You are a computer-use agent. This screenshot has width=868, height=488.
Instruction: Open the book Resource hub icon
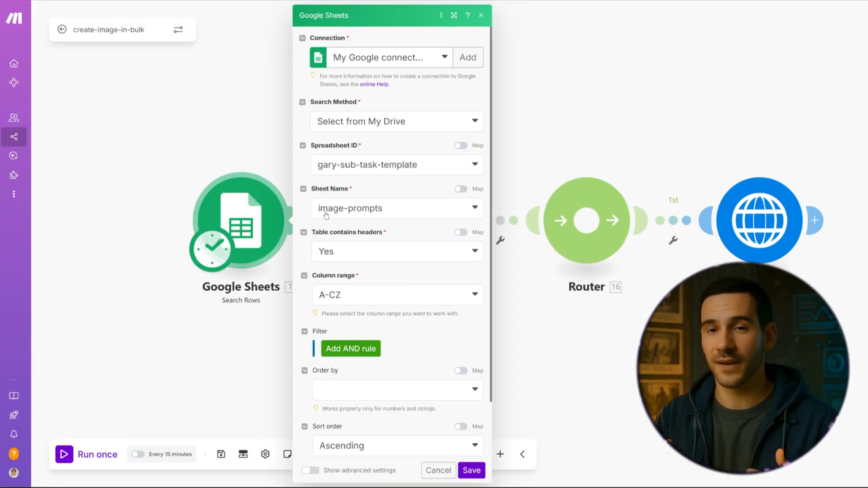(x=14, y=396)
